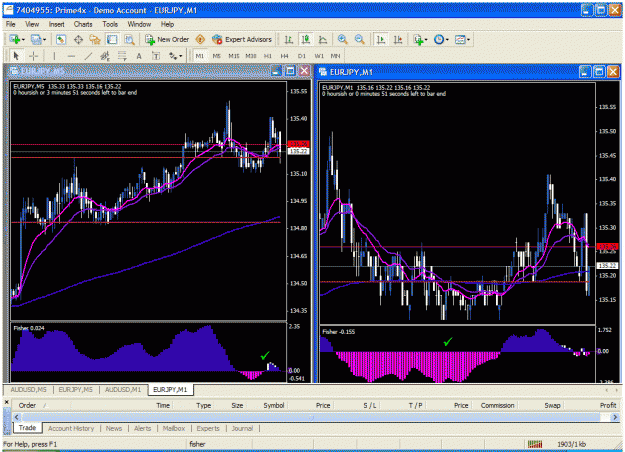Screen dimensions: 625x452
Task: Open the File menu
Action: [10, 24]
